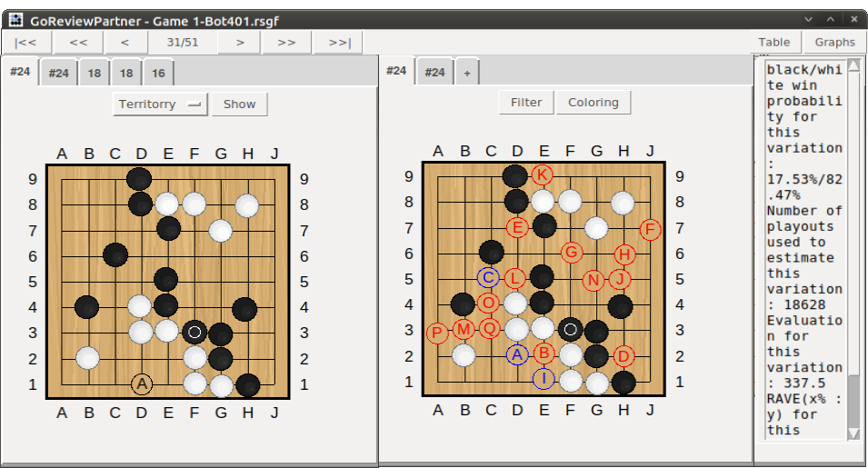This screenshot has height=468, width=868.
Task: Open the Coloring options
Action: (x=593, y=102)
